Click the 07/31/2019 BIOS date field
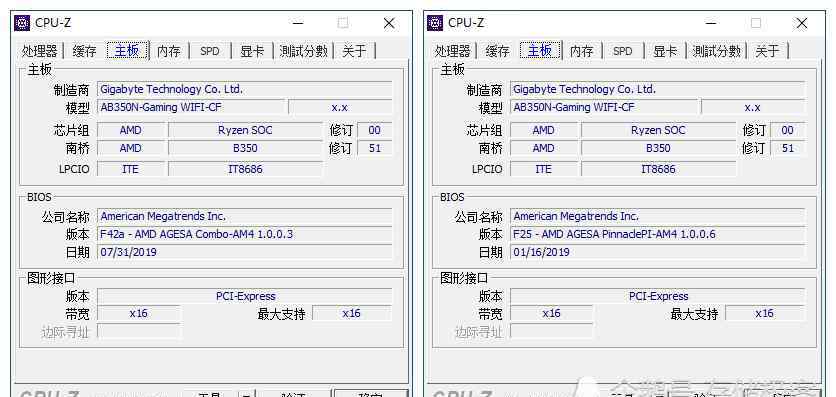The height and width of the screenshot is (397, 836). click(245, 252)
